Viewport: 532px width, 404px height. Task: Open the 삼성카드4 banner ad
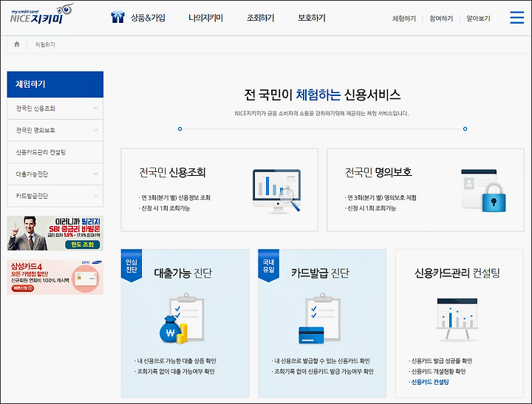pos(55,277)
